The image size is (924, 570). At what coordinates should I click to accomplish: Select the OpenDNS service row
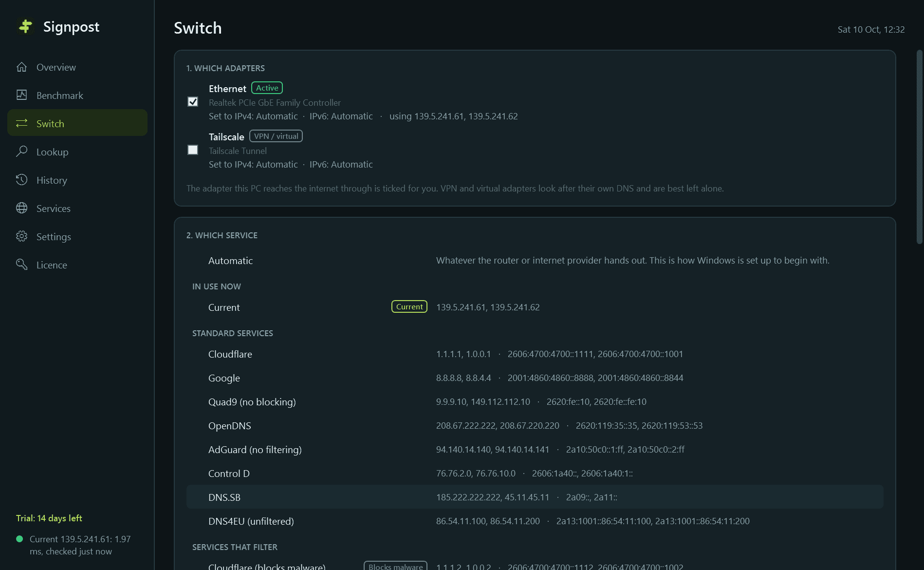(535, 426)
